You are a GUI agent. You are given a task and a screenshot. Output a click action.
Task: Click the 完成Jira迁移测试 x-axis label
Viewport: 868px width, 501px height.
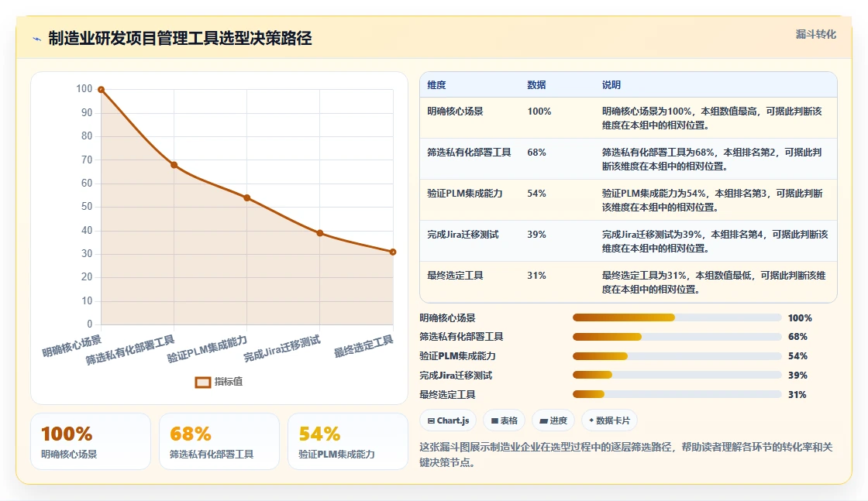pyautogui.click(x=282, y=349)
